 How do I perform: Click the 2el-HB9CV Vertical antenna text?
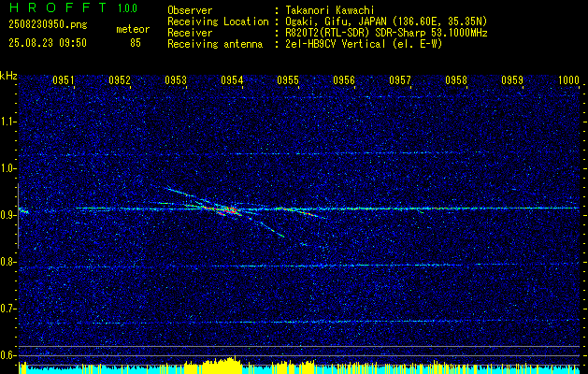point(336,44)
